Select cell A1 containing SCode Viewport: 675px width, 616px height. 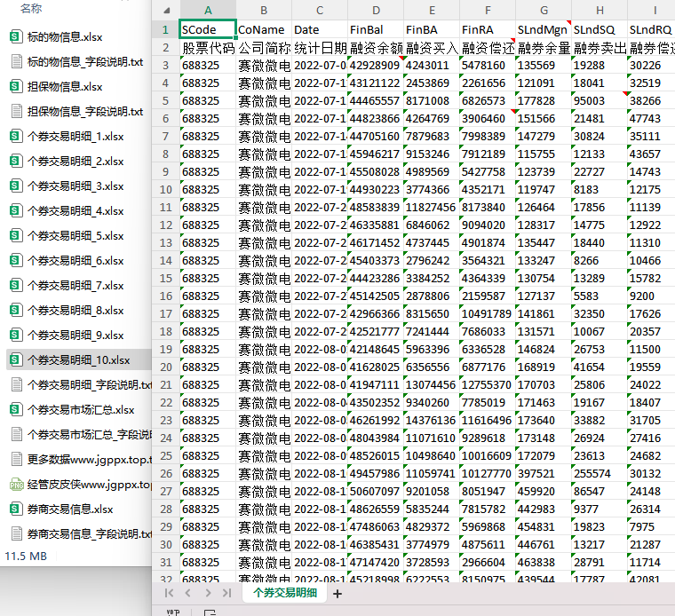tap(208, 29)
